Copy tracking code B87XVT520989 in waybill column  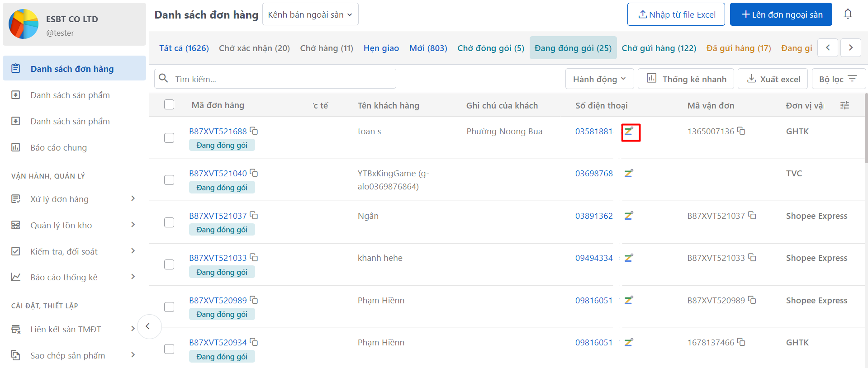pos(752,300)
